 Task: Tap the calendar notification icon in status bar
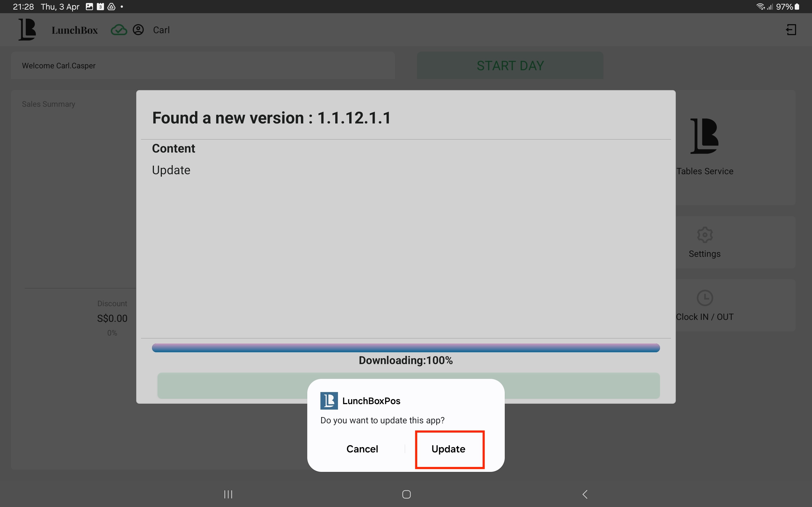coord(100,7)
